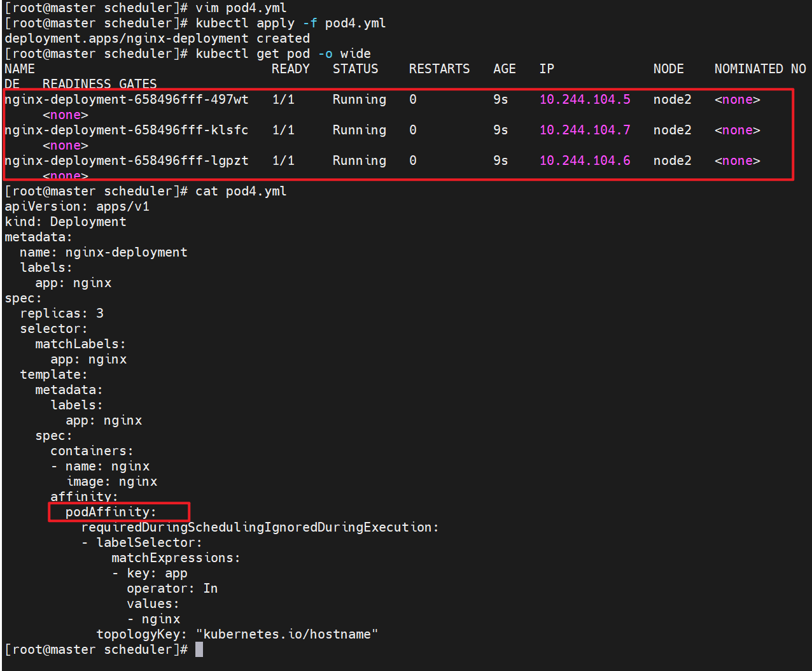Click the 'kind: Deployment' line

pos(66,222)
